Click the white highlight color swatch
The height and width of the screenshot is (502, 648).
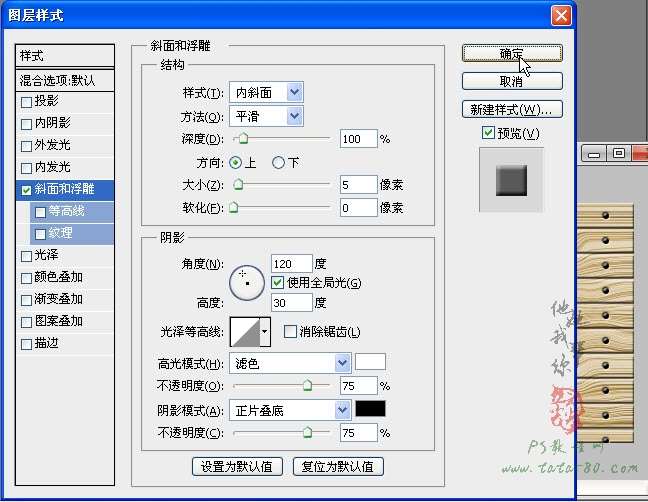pos(370,362)
